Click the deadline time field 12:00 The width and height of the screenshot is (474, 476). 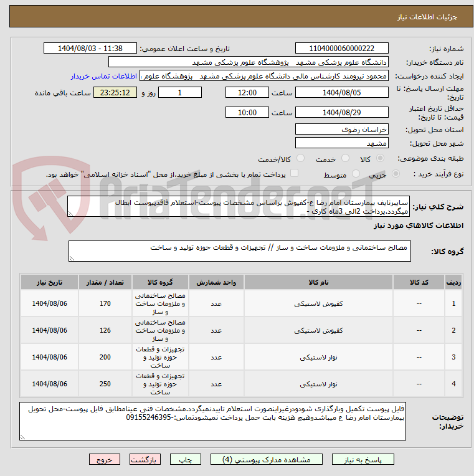click(x=247, y=93)
